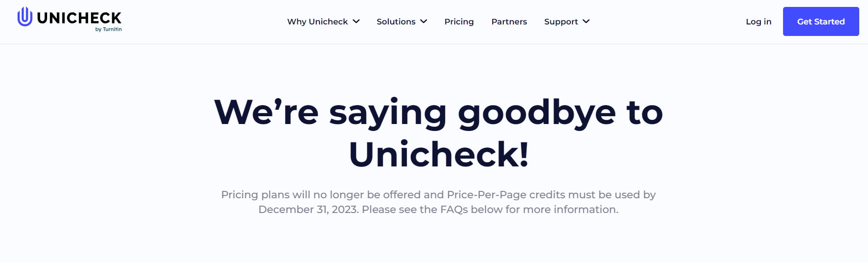Image resolution: width=868 pixels, height=278 pixels.
Task: Open the Support dropdown in the navbar
Action: [x=561, y=21]
